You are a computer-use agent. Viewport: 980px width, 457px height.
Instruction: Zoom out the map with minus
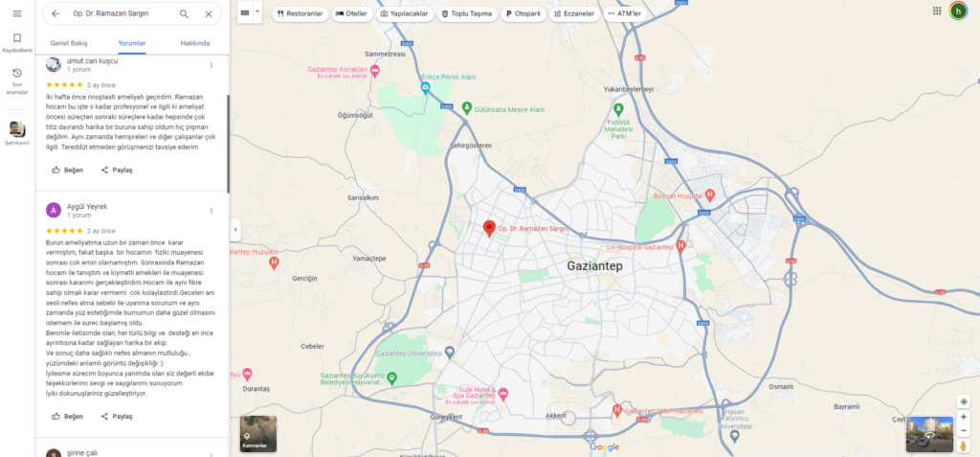pyautogui.click(x=963, y=430)
